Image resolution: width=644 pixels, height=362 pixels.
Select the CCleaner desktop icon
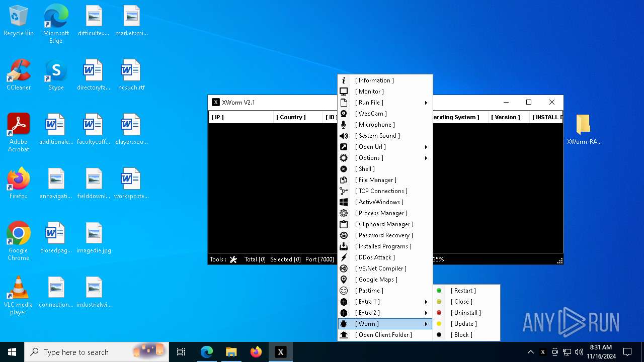(19, 75)
